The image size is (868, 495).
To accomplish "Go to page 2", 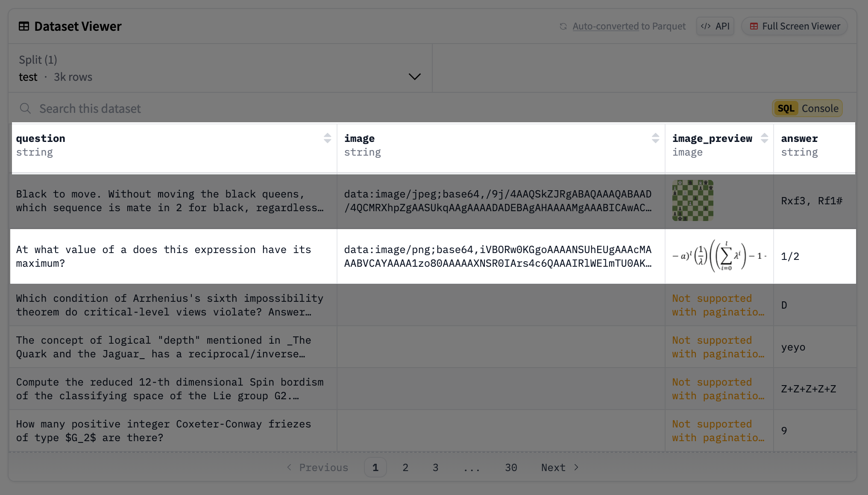I will point(405,467).
